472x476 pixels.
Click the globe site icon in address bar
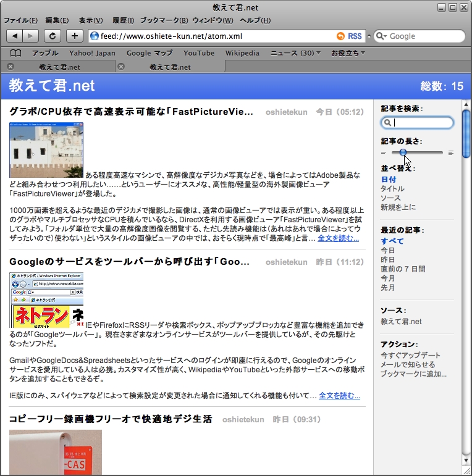click(x=95, y=36)
